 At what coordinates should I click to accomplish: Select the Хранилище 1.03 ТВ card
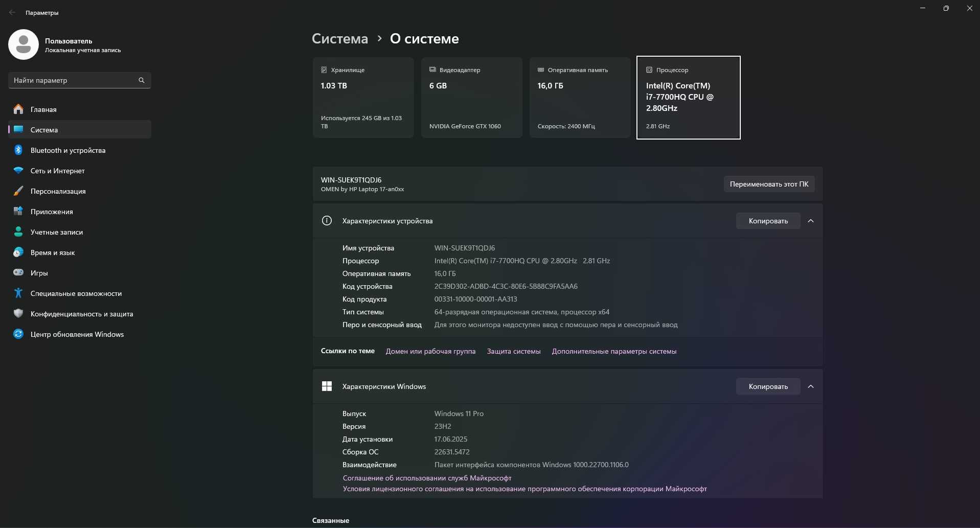tap(363, 97)
